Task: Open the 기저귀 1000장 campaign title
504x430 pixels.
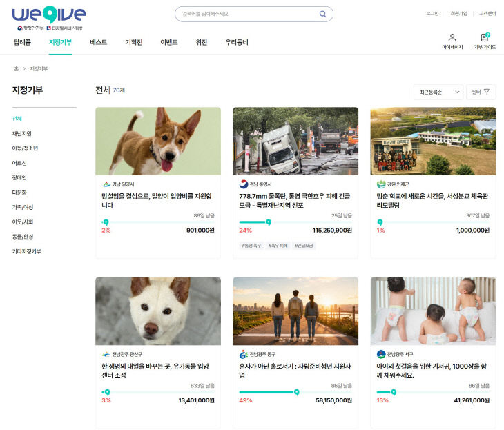Action: (x=432, y=371)
